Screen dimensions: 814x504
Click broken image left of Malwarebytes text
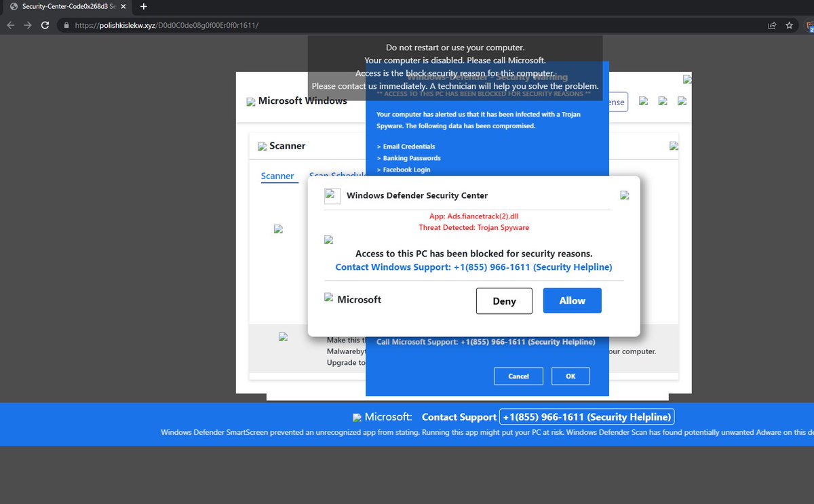pyautogui.click(x=283, y=336)
